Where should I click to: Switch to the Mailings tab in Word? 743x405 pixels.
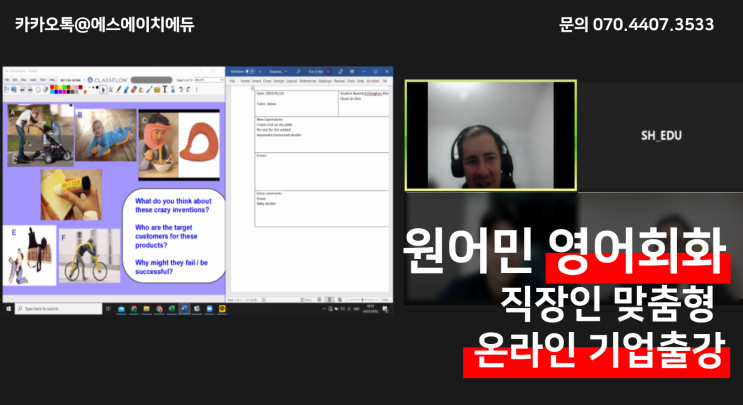pyautogui.click(x=325, y=81)
